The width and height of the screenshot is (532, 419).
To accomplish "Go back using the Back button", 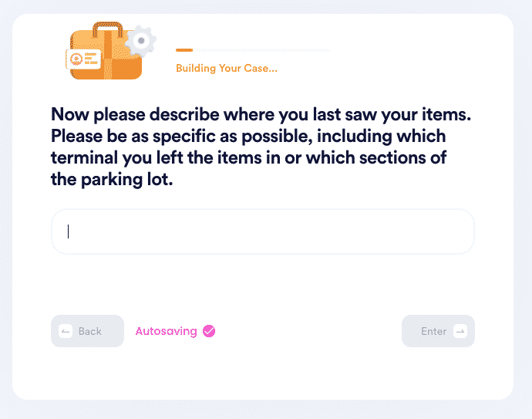I will pos(88,331).
